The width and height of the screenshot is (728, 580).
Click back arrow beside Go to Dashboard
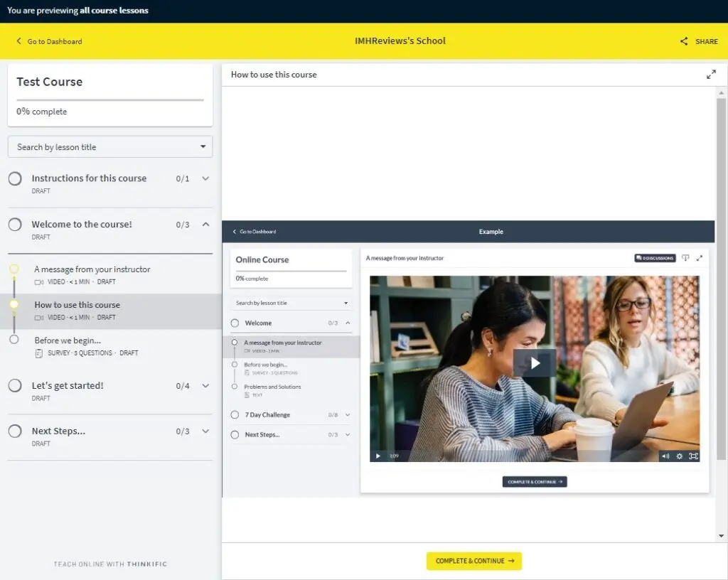pyautogui.click(x=19, y=41)
